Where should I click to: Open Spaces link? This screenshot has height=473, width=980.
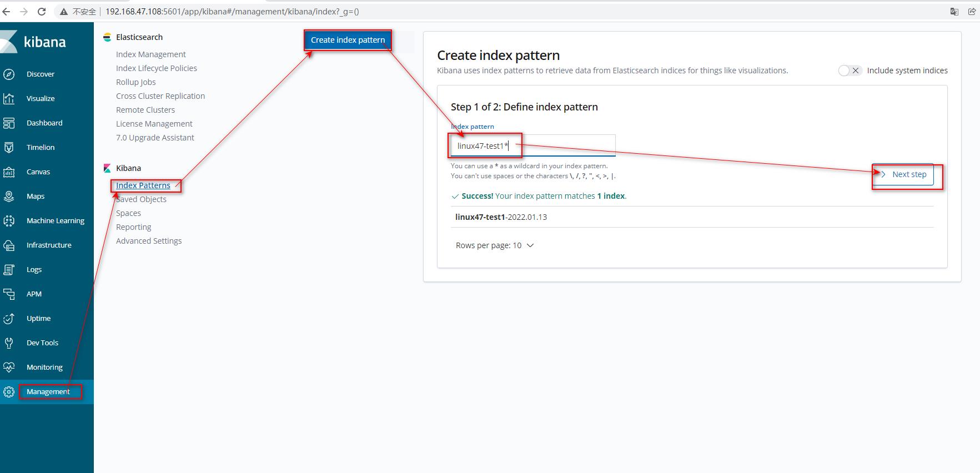(128, 213)
